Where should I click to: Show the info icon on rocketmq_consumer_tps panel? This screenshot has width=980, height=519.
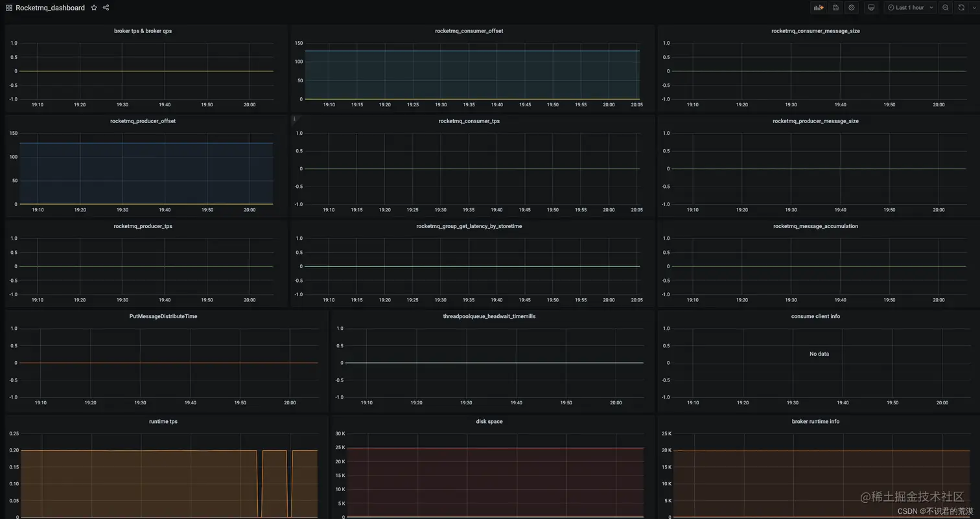(x=294, y=119)
